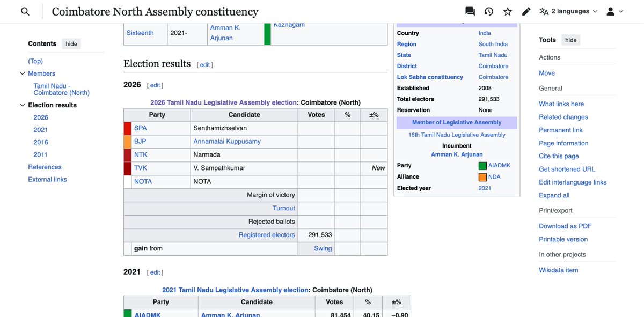The height and width of the screenshot is (317, 644).
Task: Open the Turnout link
Action: click(284, 208)
